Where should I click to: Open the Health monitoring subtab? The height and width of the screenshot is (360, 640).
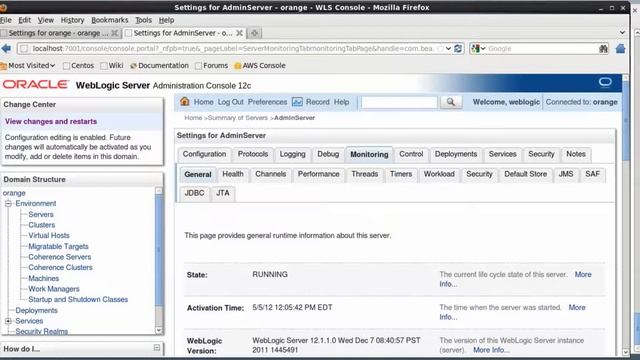[x=233, y=174]
